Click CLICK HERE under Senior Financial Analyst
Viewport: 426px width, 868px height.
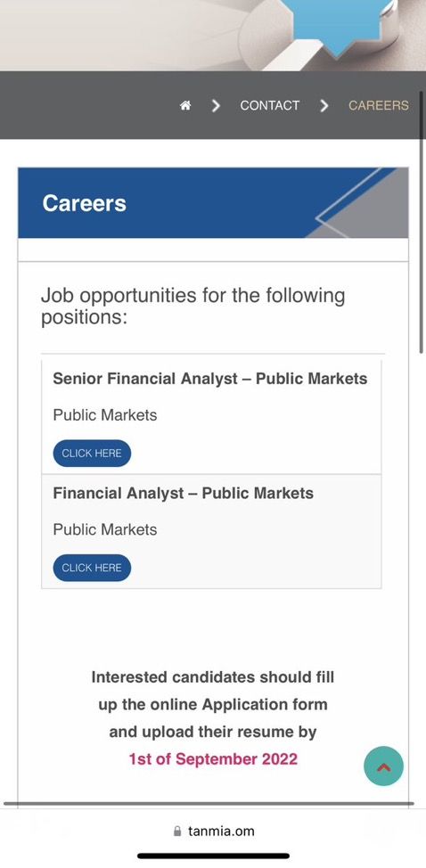click(x=92, y=454)
